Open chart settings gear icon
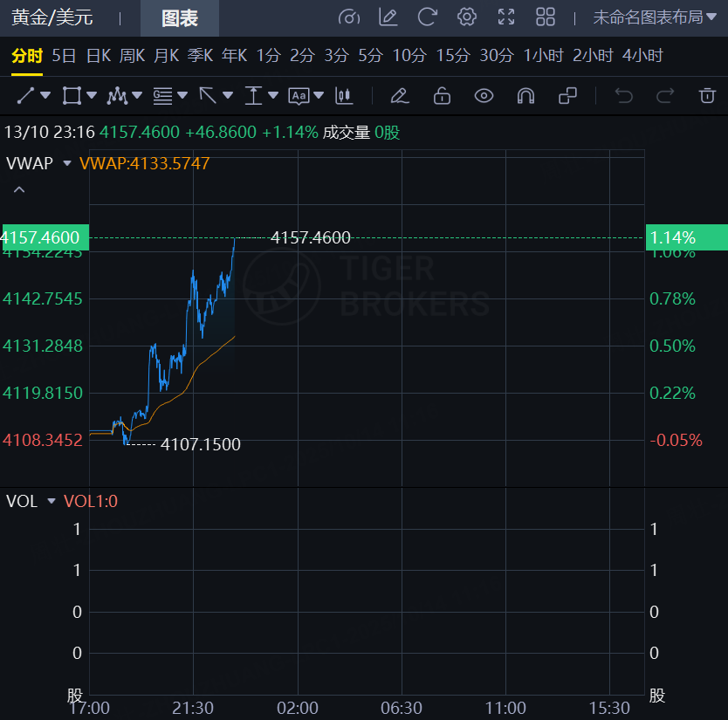Image resolution: width=728 pixels, height=720 pixels. 467,17
